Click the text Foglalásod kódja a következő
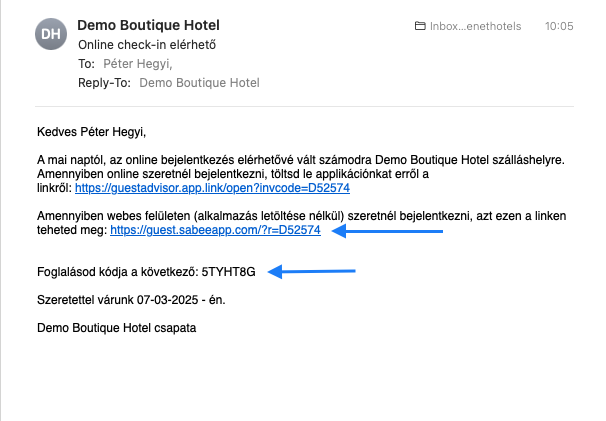Viewport: 606px width, 421px height. coord(117,272)
